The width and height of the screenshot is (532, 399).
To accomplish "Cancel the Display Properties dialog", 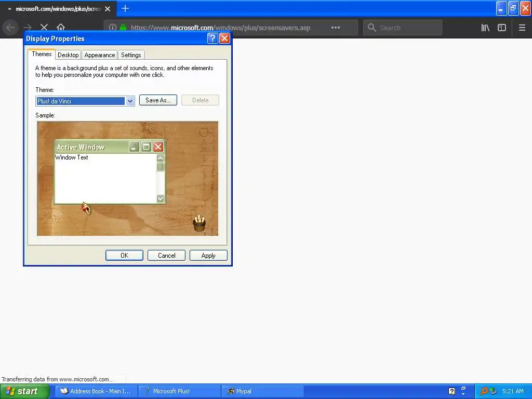I will 167,256.
